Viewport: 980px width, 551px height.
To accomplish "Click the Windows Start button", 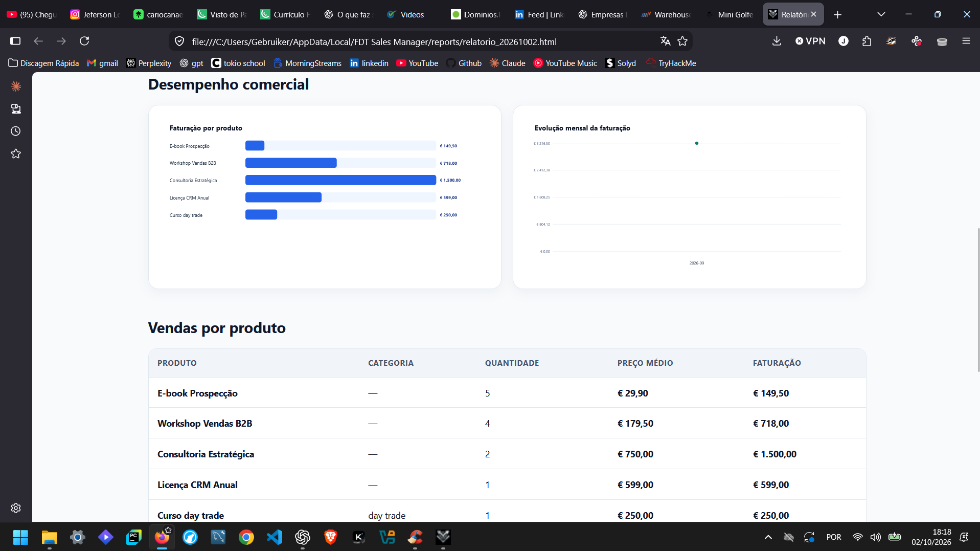I will 20,537.
